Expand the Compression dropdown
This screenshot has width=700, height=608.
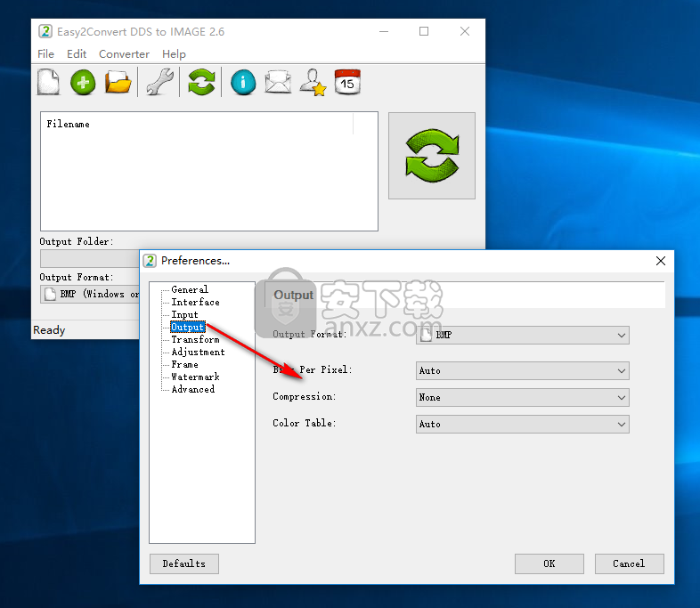(522, 397)
